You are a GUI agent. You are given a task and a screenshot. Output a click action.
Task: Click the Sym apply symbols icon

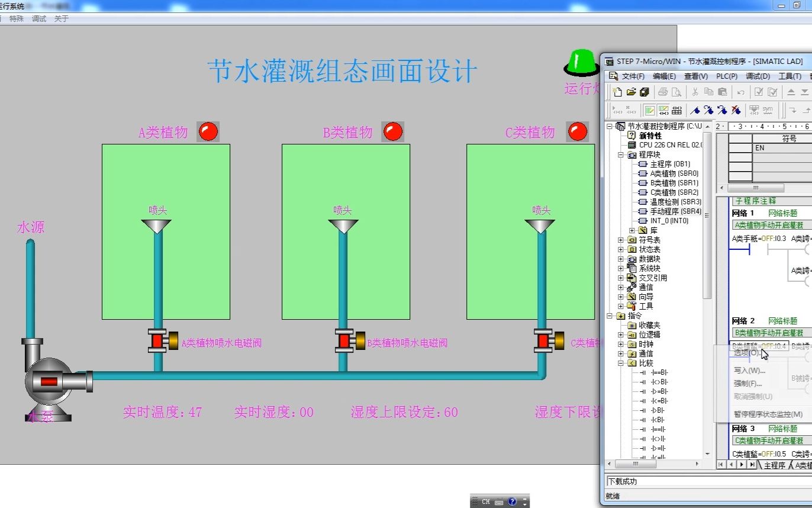pos(768,110)
